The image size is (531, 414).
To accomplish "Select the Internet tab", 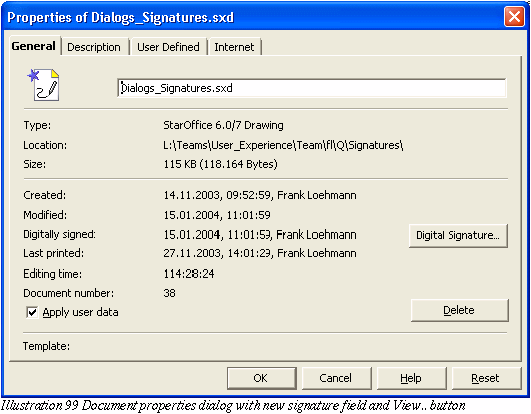I will coord(234,47).
